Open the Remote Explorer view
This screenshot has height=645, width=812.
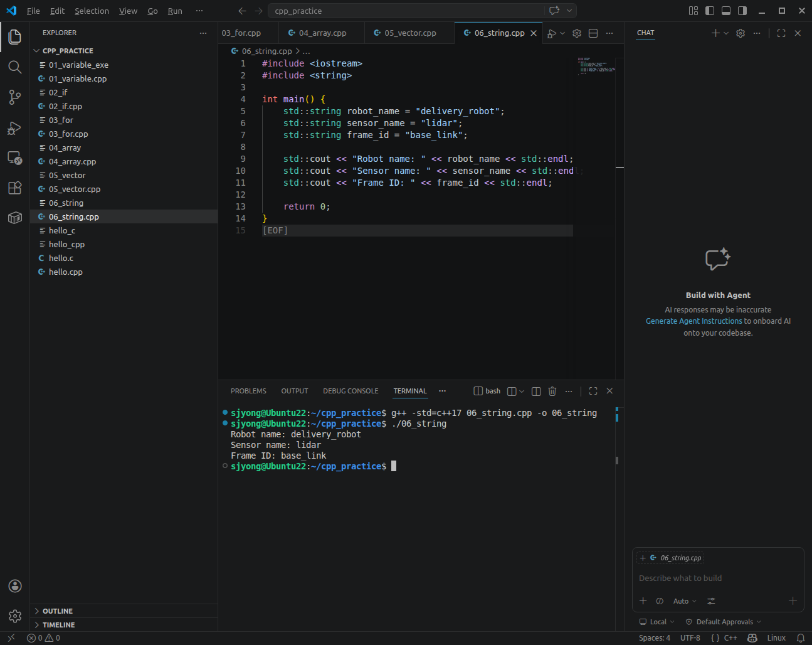point(15,157)
